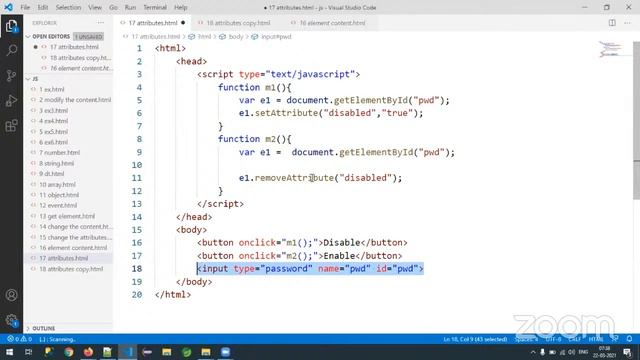The height and width of the screenshot is (360, 640).
Task: Open 12 event.html in Explorer
Action: point(58,205)
